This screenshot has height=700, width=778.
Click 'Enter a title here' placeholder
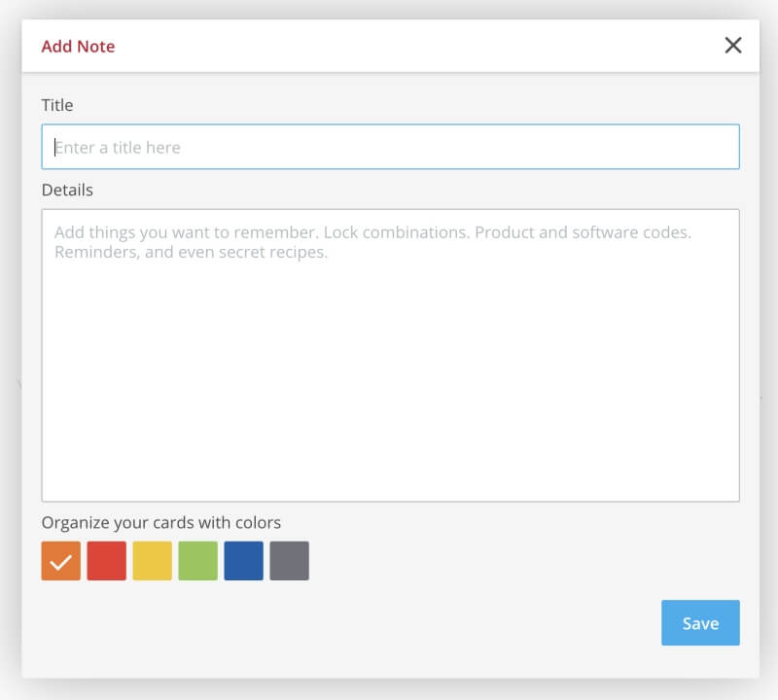118,148
